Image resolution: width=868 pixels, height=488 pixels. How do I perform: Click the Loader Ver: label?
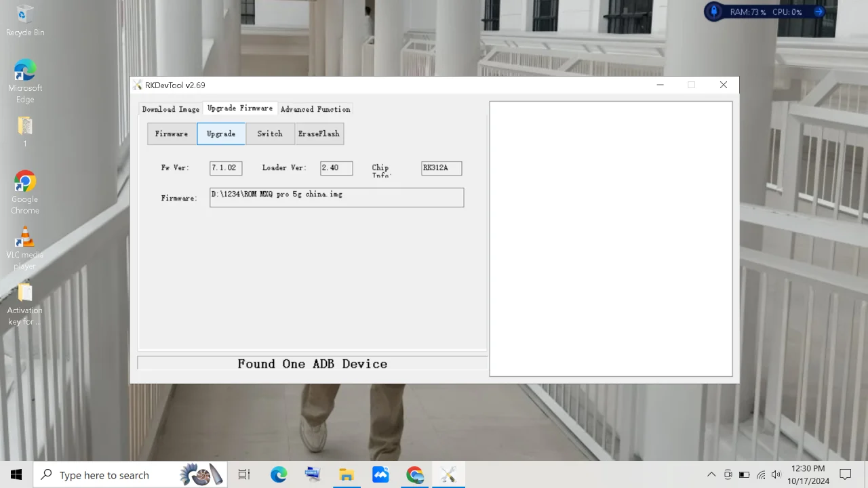[284, 167]
